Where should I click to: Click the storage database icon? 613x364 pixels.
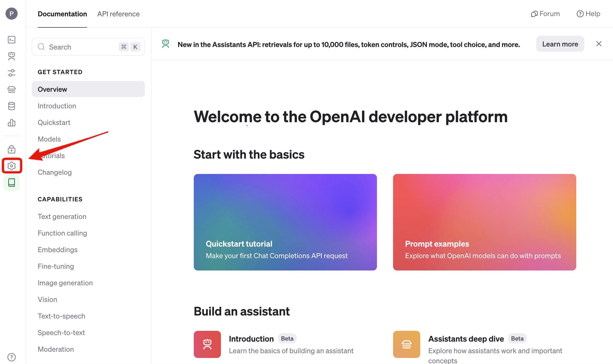click(11, 106)
